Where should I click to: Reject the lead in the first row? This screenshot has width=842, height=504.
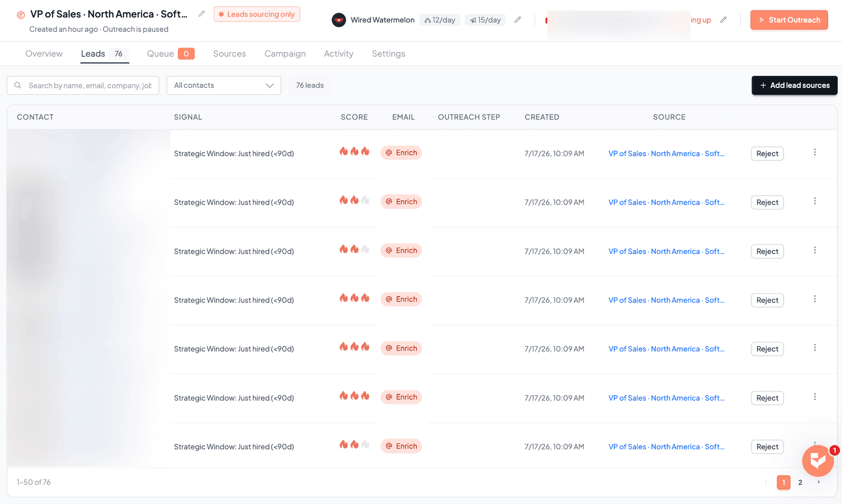[767, 154]
